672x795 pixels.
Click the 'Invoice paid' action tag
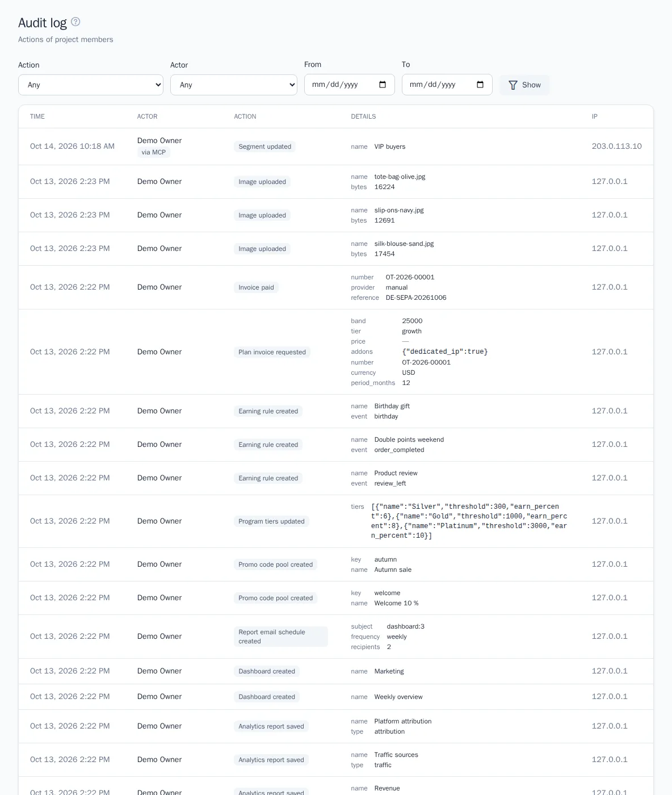(256, 287)
